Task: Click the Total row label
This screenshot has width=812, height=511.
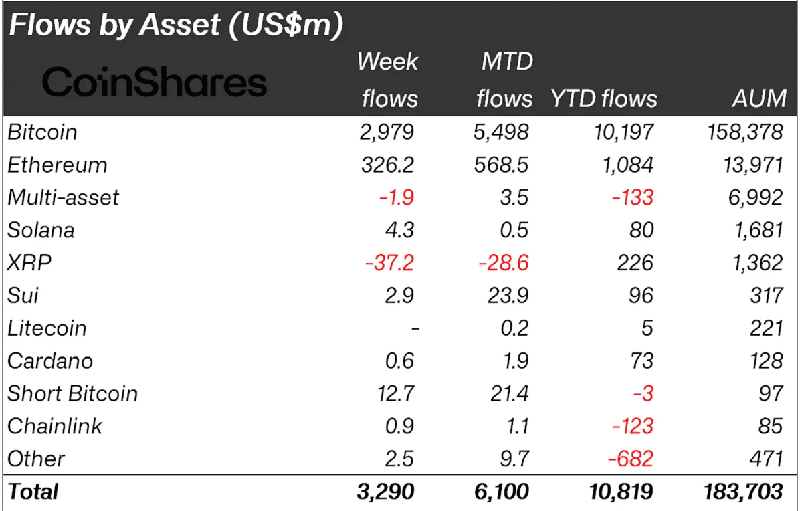Action: click(33, 492)
